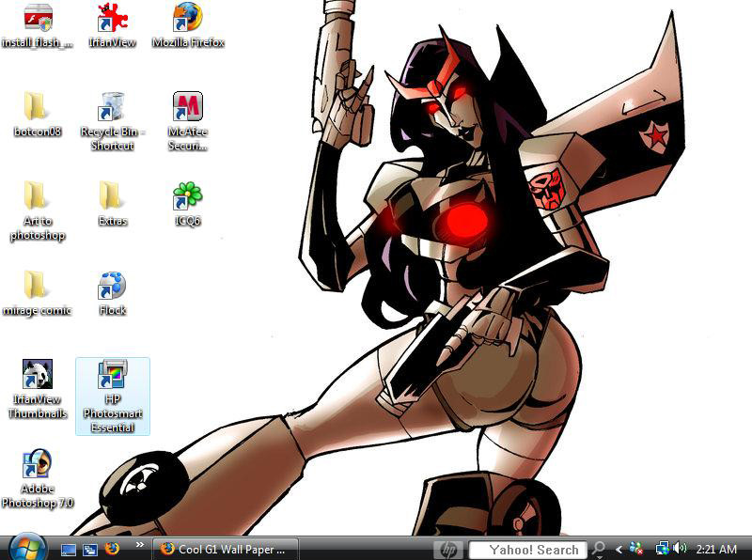Switch to Cool G1 Wall Paper taskbar window
This screenshot has width=752, height=560.
tap(226, 549)
